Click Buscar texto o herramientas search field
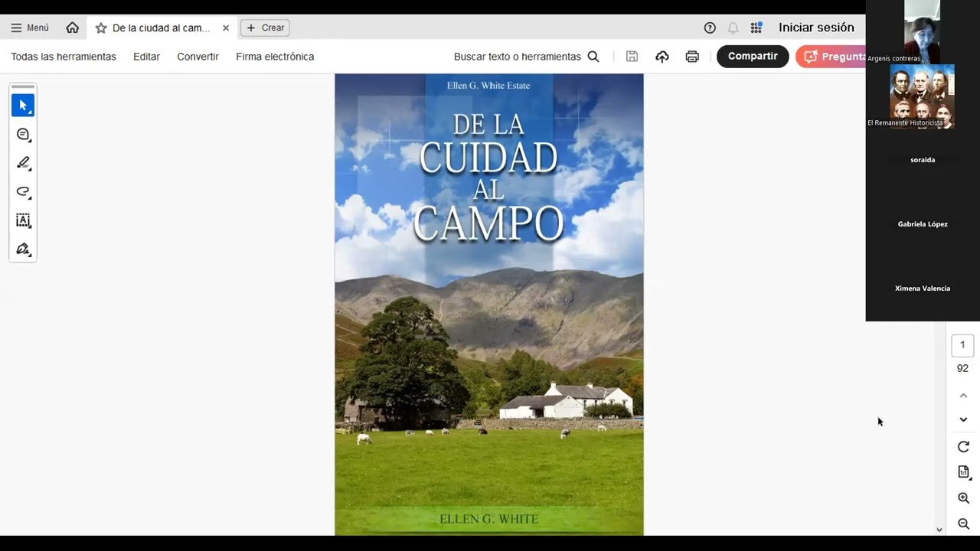 pos(518,57)
